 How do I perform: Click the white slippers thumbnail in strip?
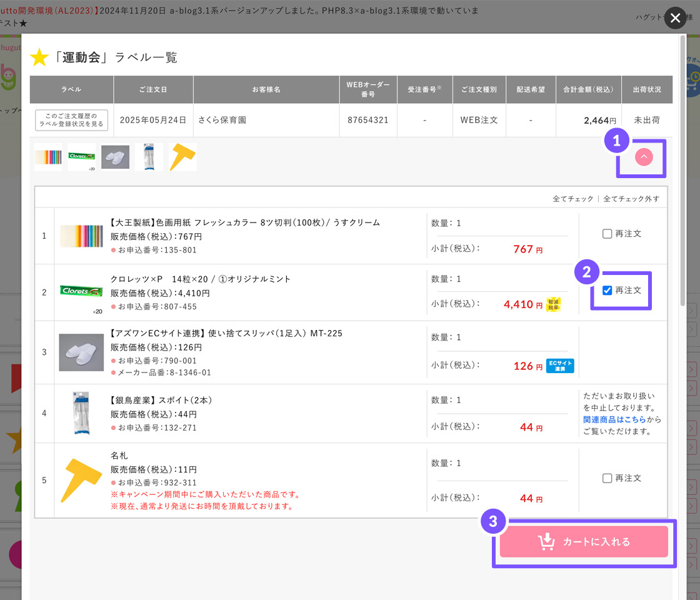116,157
